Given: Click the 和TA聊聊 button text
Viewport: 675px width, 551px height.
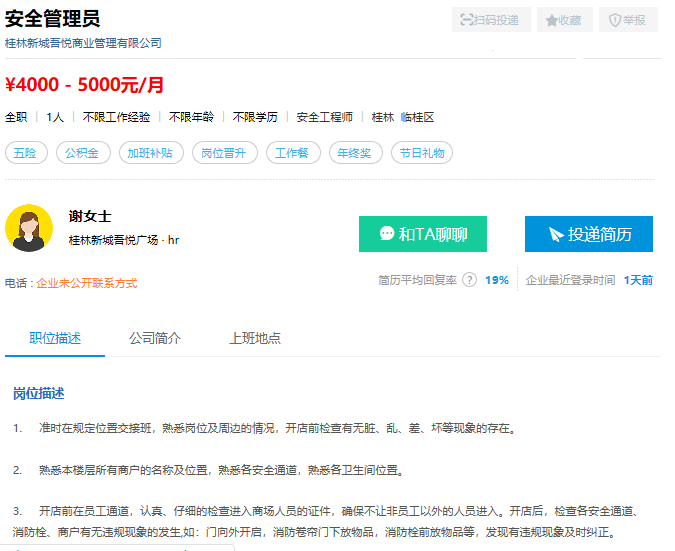Looking at the screenshot, I should 433,234.
